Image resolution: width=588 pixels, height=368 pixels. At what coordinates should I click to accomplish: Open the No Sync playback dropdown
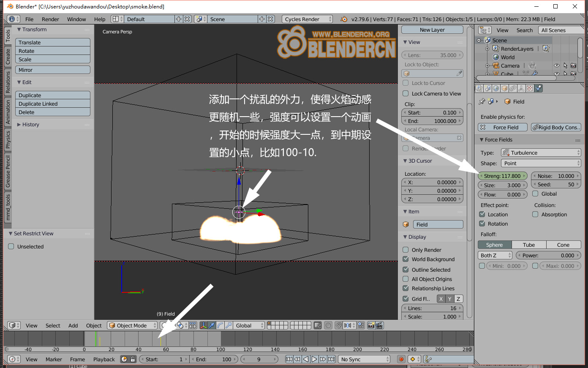[364, 359]
